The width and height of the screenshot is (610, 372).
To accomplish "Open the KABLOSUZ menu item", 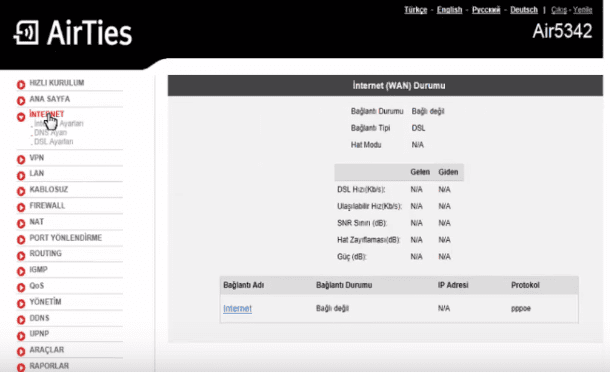I will (x=49, y=190).
